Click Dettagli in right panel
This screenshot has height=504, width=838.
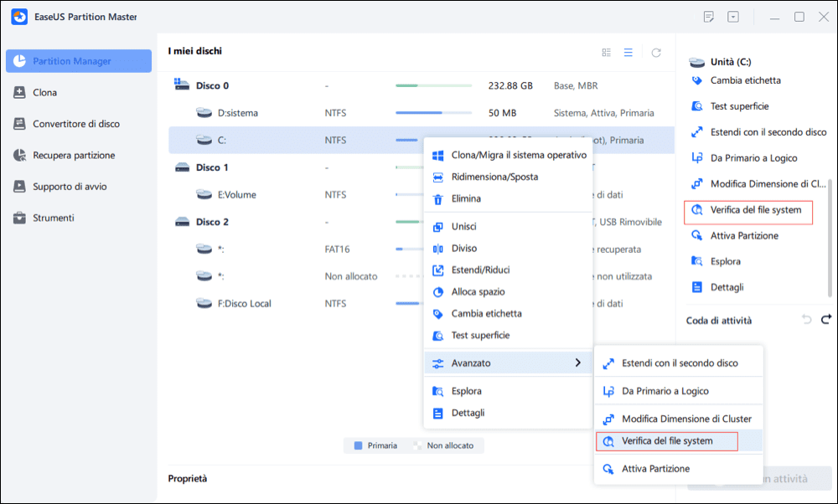pyautogui.click(x=717, y=287)
